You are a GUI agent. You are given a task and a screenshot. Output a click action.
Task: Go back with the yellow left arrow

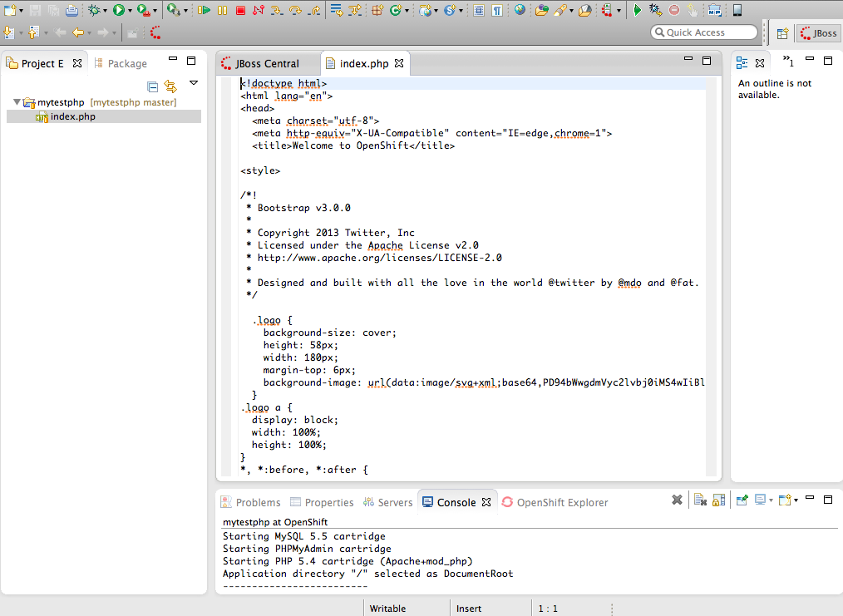78,32
